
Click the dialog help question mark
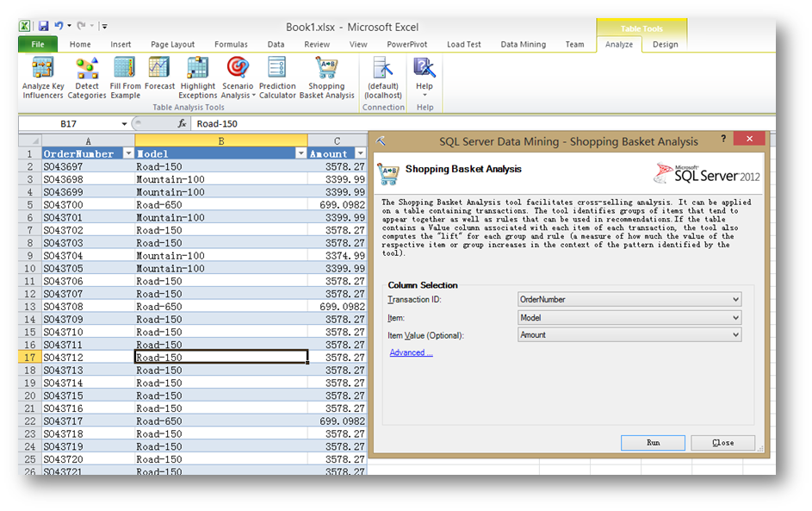click(x=723, y=139)
